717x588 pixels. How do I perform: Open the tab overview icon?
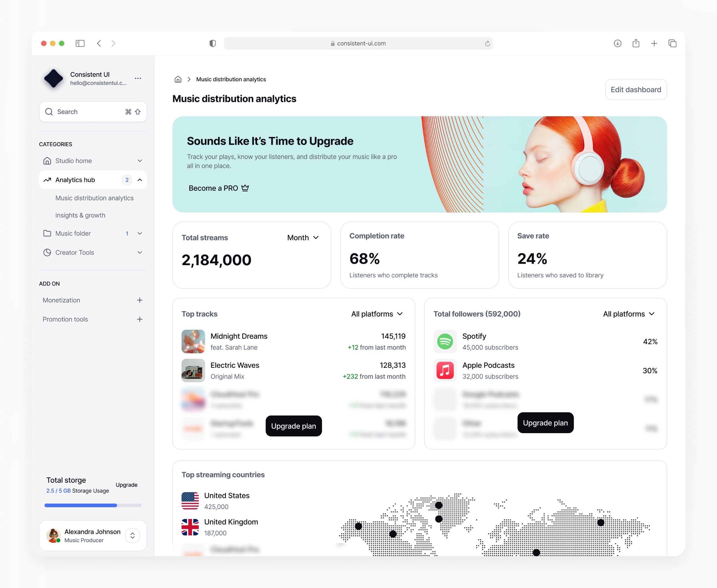672,43
